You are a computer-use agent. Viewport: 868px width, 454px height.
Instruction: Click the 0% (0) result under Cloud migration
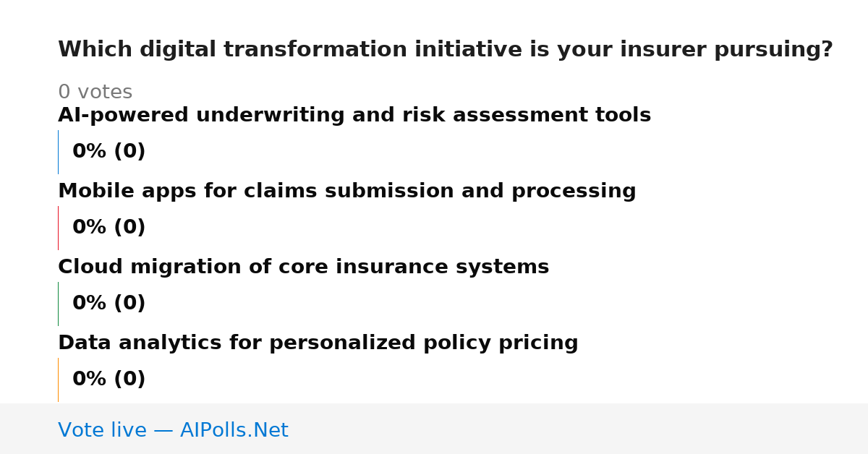click(109, 304)
